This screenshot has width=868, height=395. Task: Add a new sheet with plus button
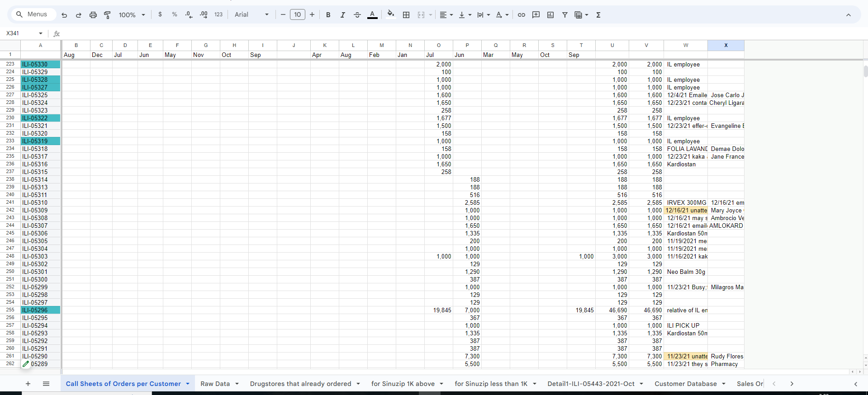(x=28, y=384)
